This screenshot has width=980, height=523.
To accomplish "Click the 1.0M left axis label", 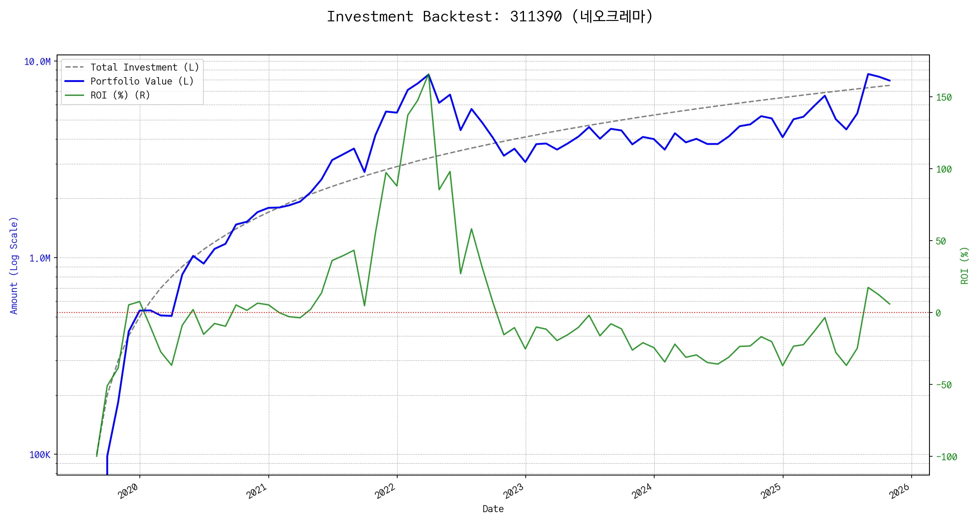I will [x=40, y=258].
